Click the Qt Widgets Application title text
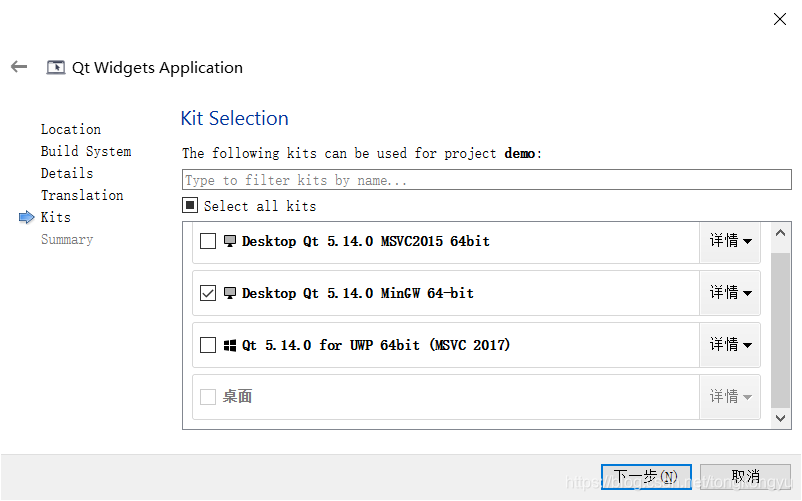Viewport: 802px width, 501px height. point(157,67)
